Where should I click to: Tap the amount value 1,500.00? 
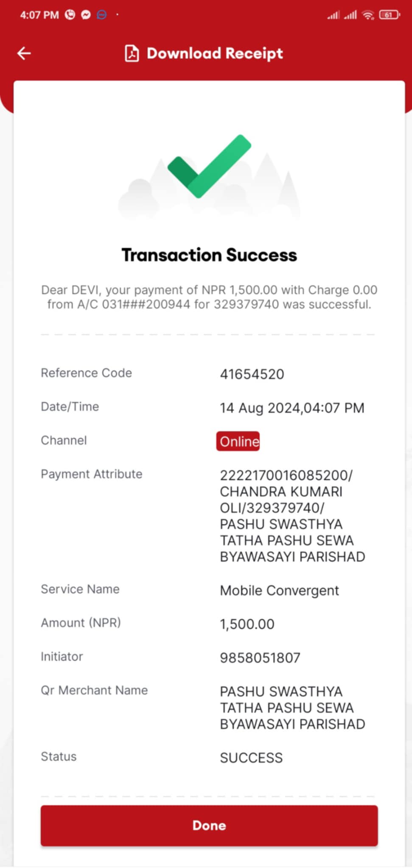click(247, 624)
